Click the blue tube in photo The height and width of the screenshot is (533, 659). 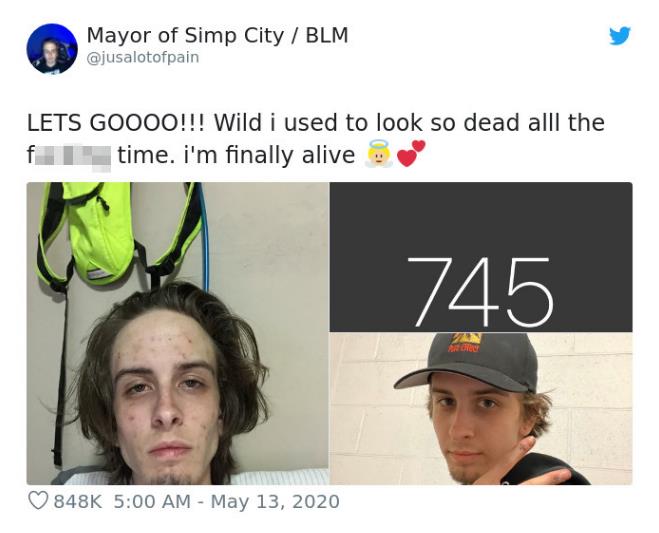tap(204, 237)
